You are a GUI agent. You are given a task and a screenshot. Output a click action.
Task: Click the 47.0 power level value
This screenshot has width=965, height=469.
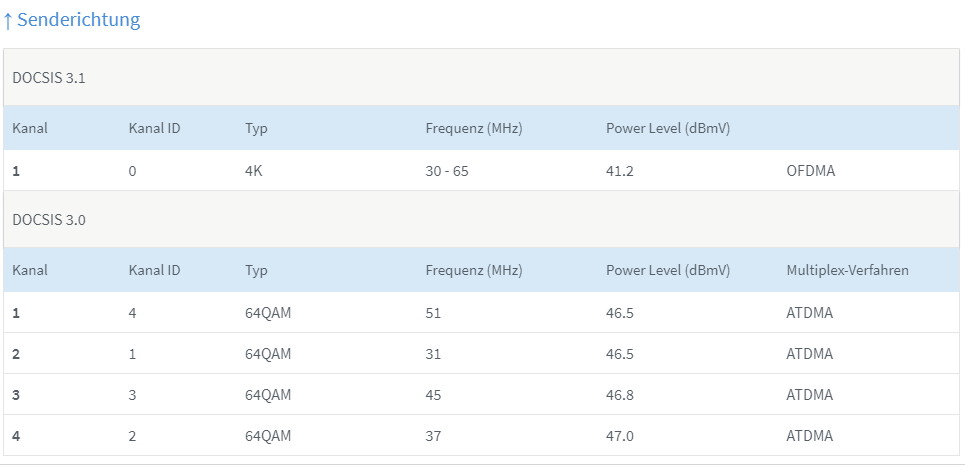(620, 436)
